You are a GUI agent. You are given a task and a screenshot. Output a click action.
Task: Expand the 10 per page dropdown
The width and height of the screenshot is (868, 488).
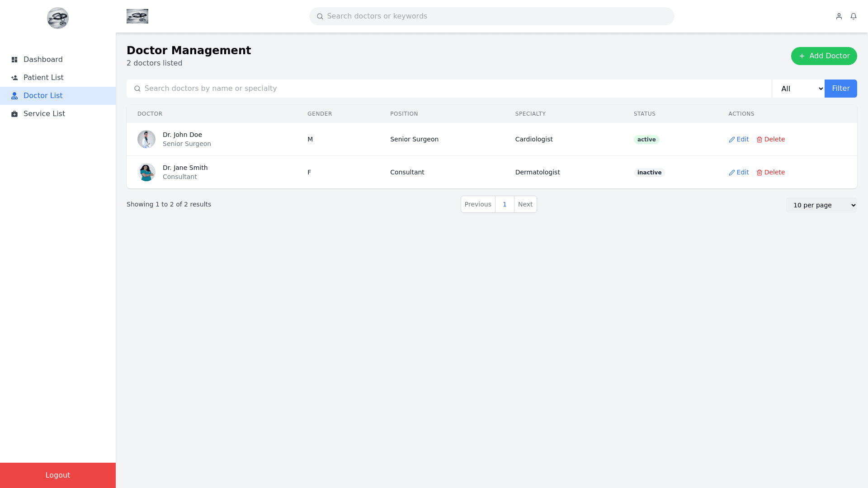click(x=821, y=205)
